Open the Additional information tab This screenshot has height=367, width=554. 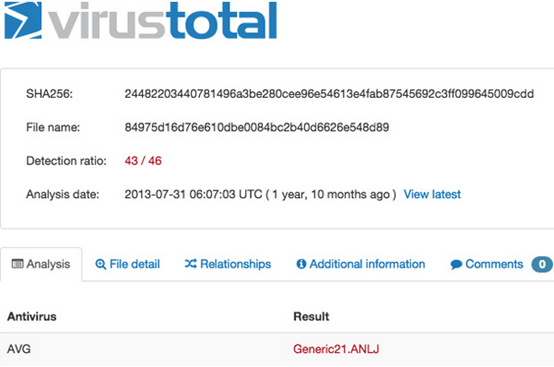360,264
